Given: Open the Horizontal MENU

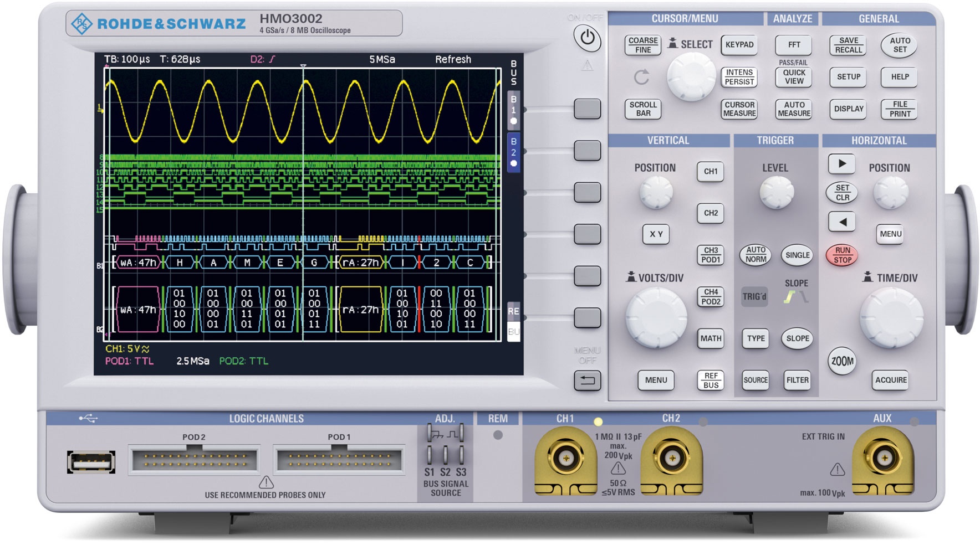Looking at the screenshot, I should [x=890, y=234].
